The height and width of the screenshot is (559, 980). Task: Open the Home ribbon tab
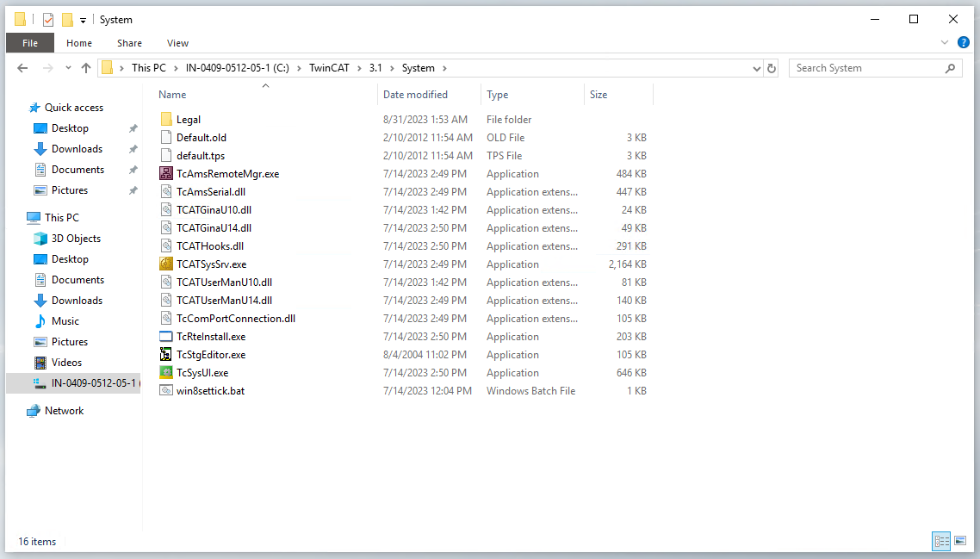point(78,43)
